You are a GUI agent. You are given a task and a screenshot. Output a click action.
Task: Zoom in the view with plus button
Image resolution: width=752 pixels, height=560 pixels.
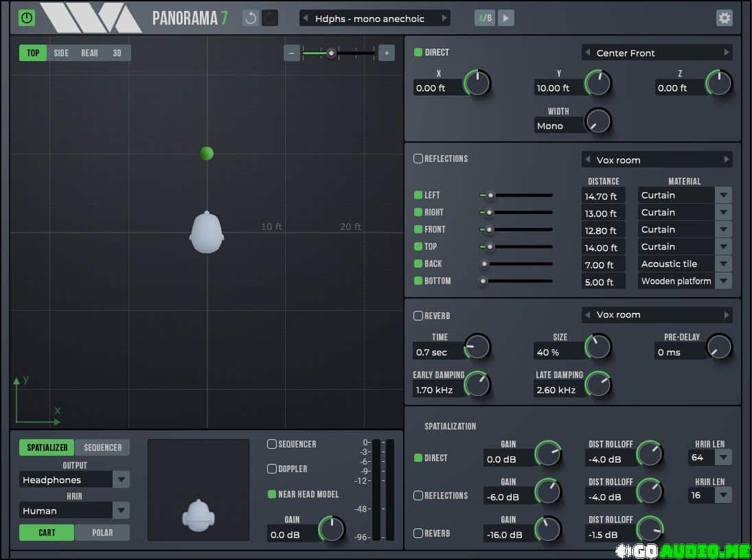pyautogui.click(x=387, y=53)
